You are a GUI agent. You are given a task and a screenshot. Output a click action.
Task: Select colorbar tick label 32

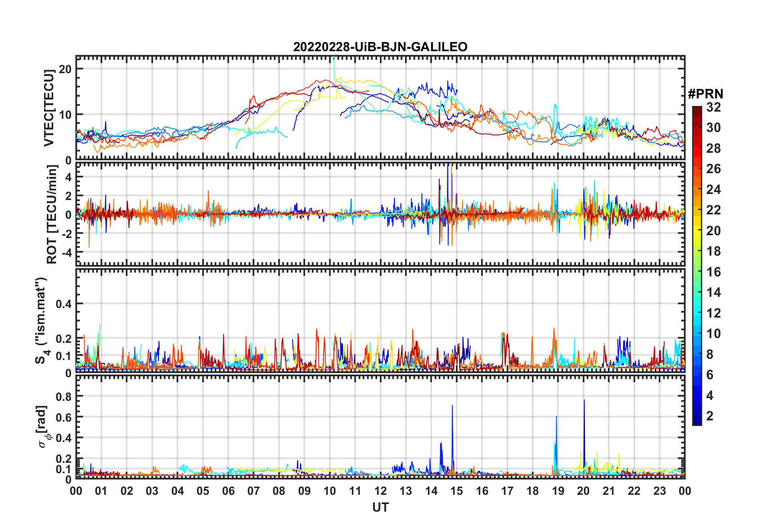[x=713, y=107]
